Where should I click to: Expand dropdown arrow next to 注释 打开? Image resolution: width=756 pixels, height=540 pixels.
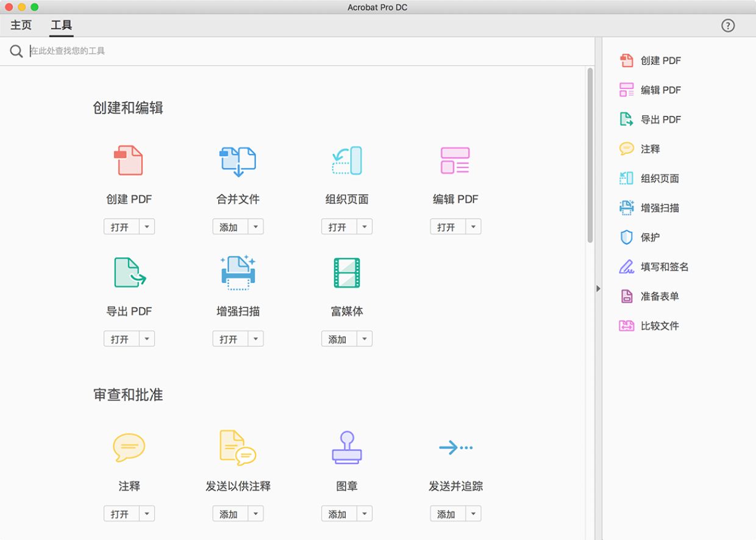(x=147, y=514)
